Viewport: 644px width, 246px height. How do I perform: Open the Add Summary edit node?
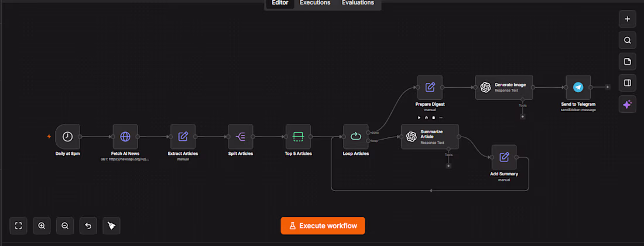coord(504,157)
